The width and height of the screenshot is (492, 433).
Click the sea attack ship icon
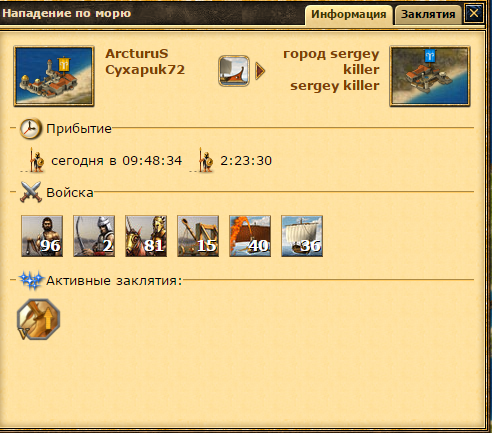coord(234,71)
